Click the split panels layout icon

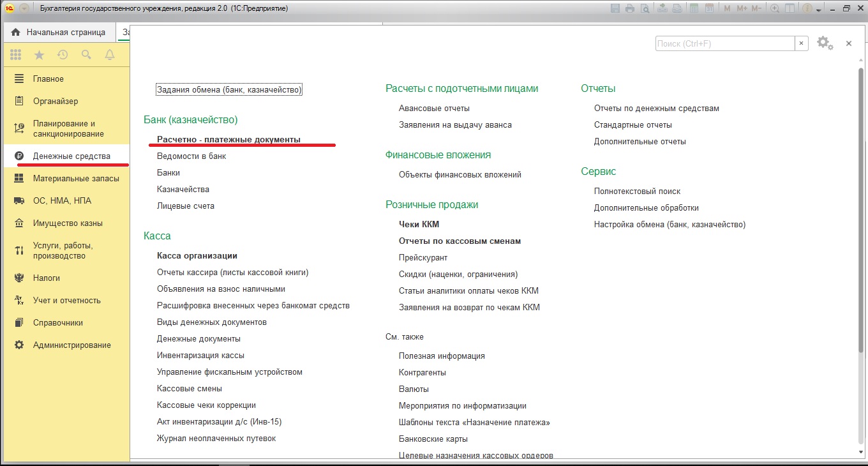point(790,9)
